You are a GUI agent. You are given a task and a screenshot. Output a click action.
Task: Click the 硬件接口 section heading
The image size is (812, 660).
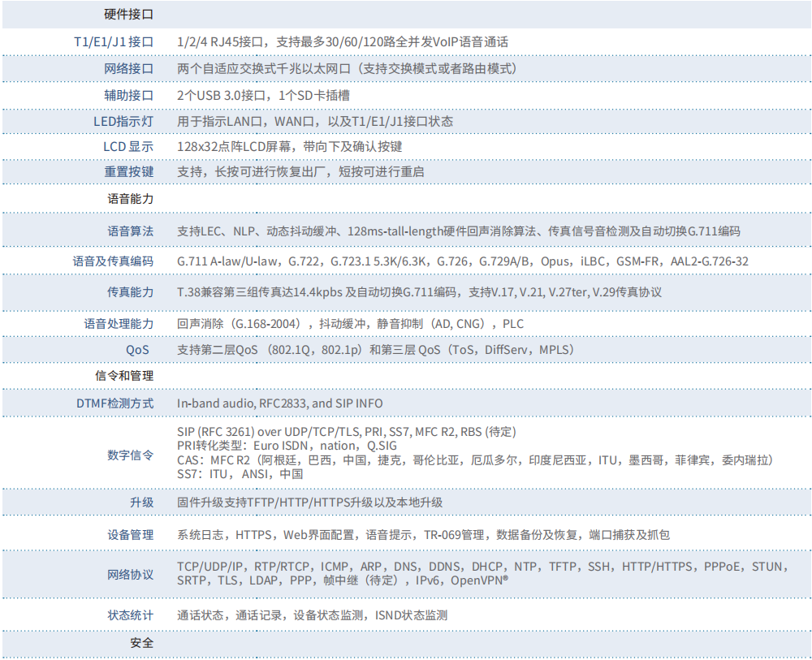tap(129, 15)
